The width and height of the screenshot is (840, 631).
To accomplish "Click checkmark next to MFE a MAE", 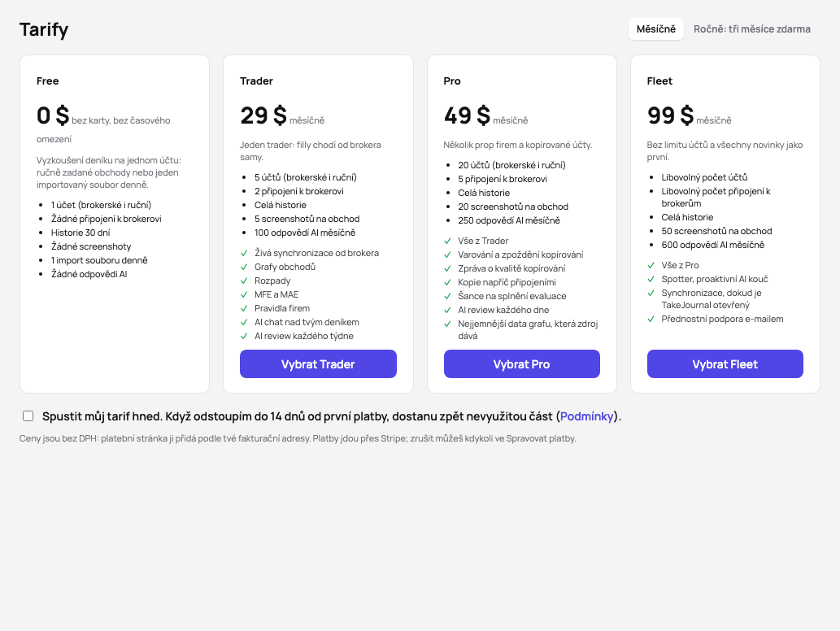I will (x=244, y=295).
